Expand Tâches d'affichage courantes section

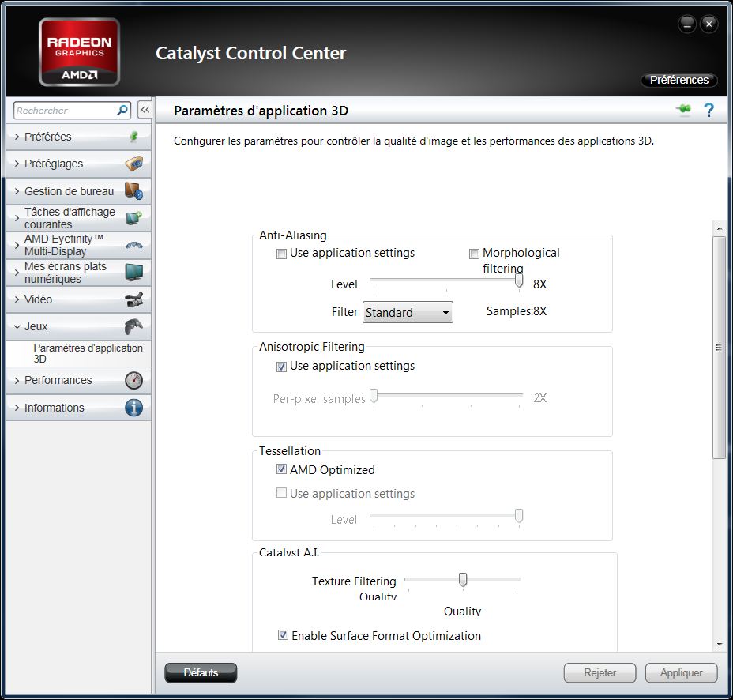point(17,218)
